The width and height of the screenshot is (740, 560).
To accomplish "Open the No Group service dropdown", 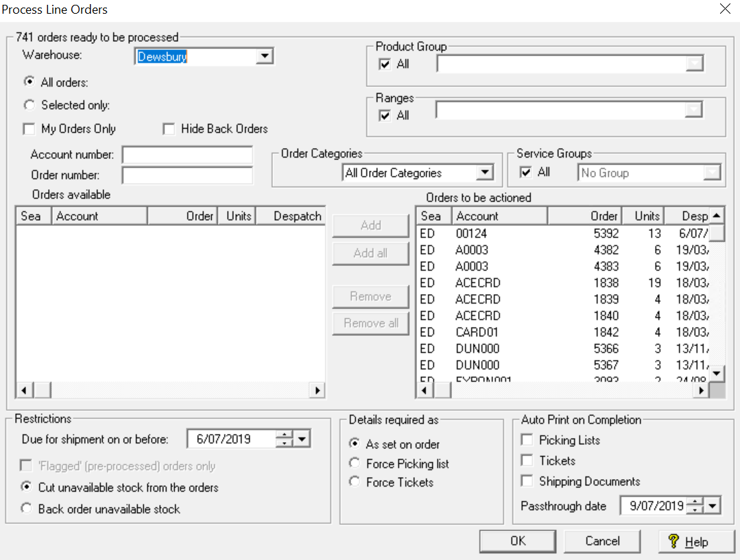I will tap(712, 173).
